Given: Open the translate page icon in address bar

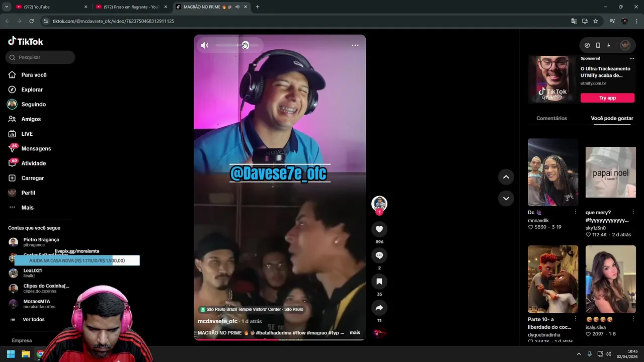Looking at the screenshot, I should click(x=574, y=21).
